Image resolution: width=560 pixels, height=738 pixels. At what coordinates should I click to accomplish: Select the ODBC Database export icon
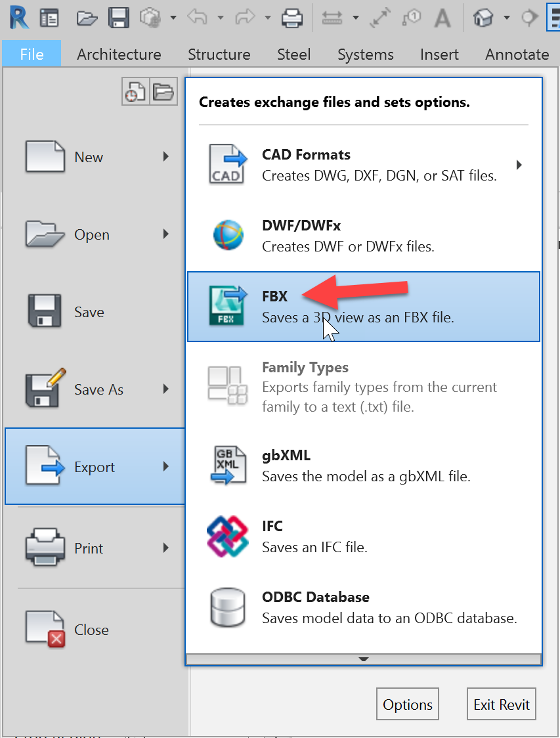[226, 607]
